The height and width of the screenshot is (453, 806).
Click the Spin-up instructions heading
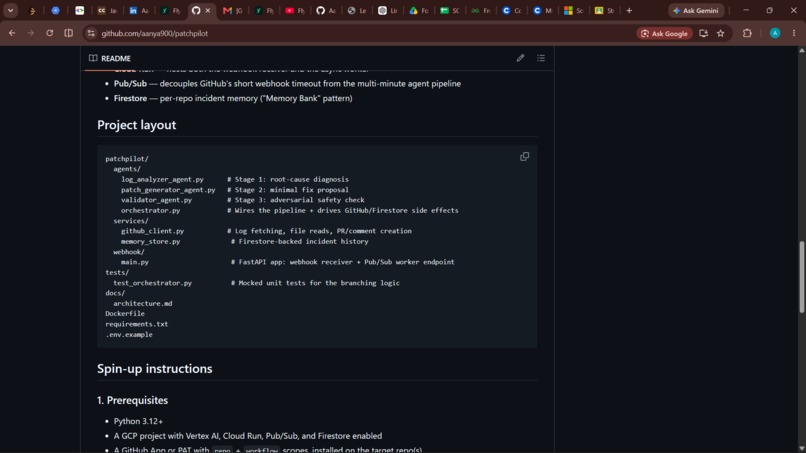[x=155, y=369]
